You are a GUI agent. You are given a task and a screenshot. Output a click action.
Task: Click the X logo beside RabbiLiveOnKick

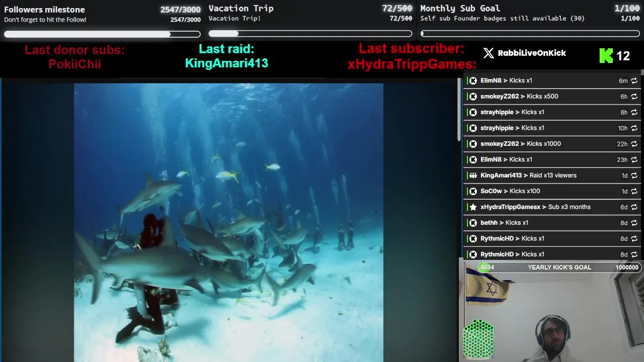(489, 53)
